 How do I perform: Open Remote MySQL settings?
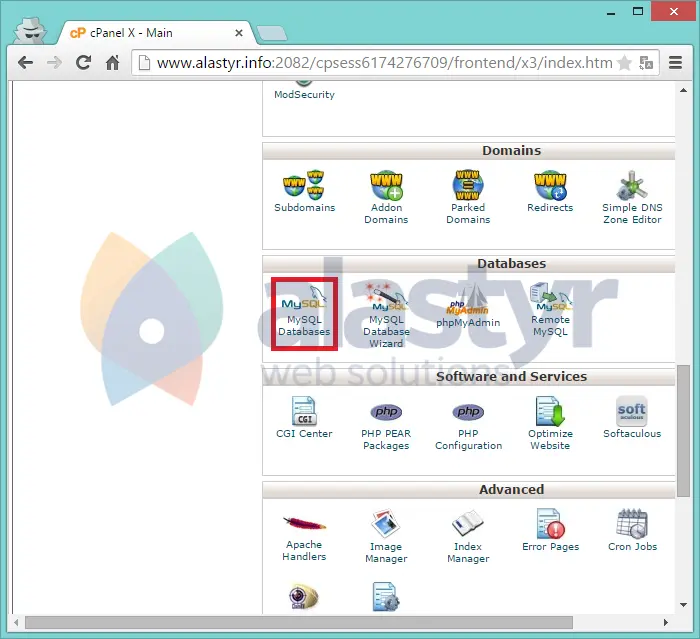[550, 310]
